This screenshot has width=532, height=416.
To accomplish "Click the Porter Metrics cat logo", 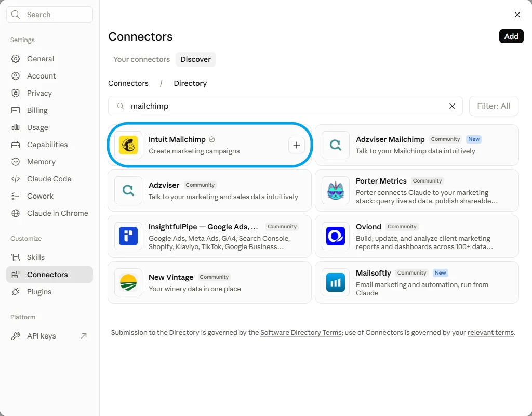I will 336,190.
